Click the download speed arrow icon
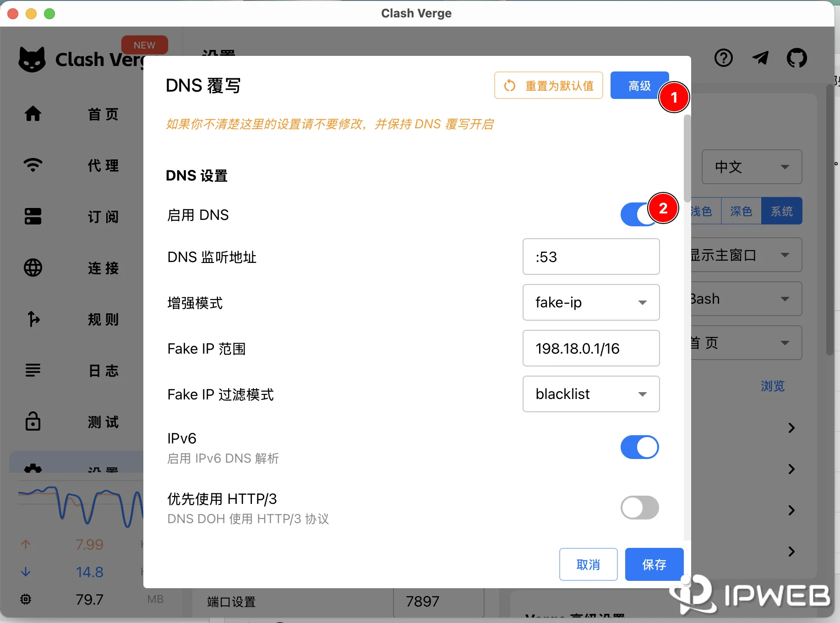840x623 pixels. (x=26, y=572)
